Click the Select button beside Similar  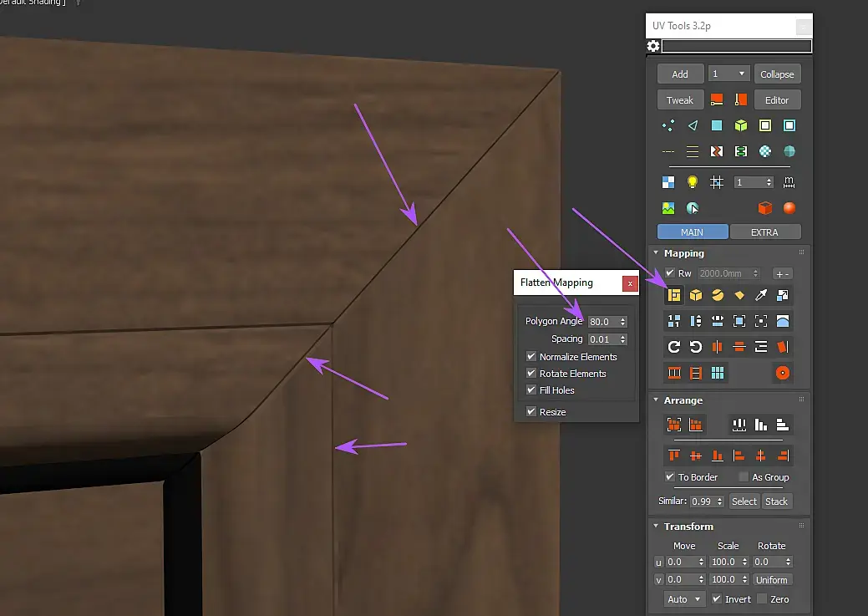coord(744,501)
